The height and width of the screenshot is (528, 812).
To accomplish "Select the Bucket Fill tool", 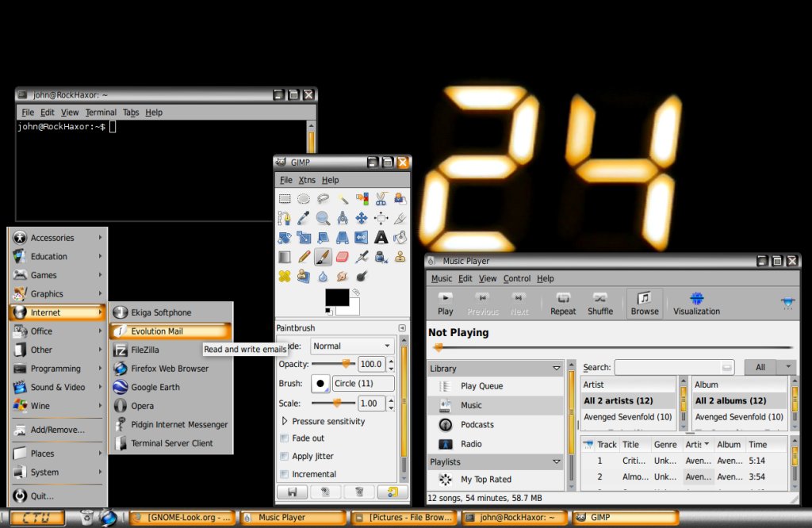I will point(400,237).
